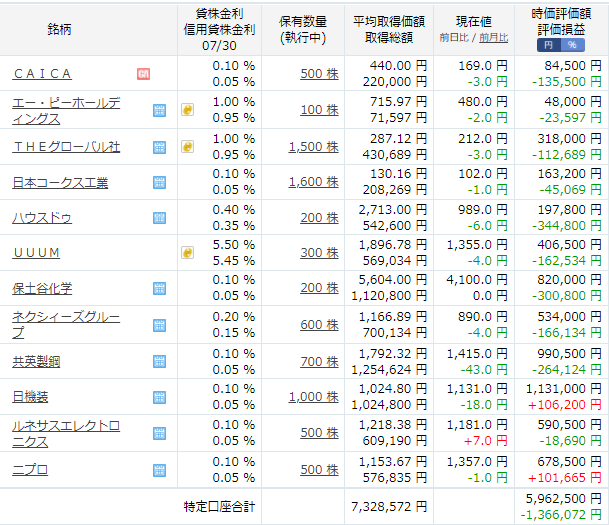This screenshot has height=525, width=609.
Task: Switch valuation display to 円
Action: [x=549, y=45]
